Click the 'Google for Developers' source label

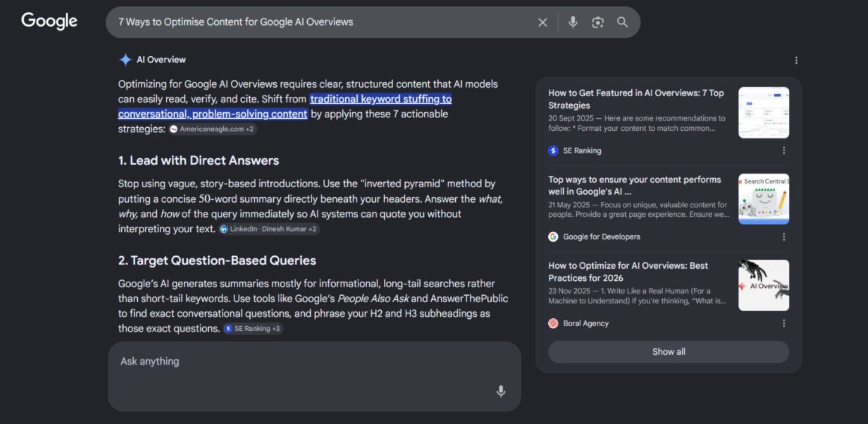[x=602, y=236]
